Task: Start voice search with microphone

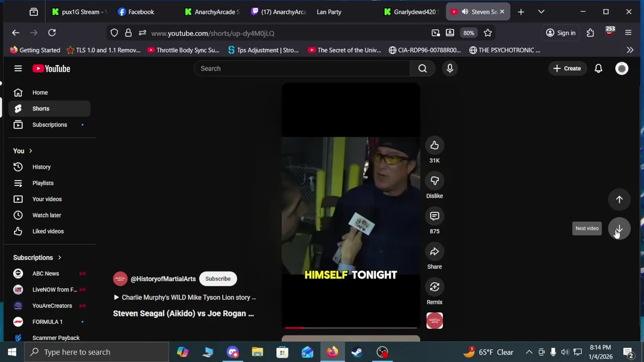Action: click(450, 68)
